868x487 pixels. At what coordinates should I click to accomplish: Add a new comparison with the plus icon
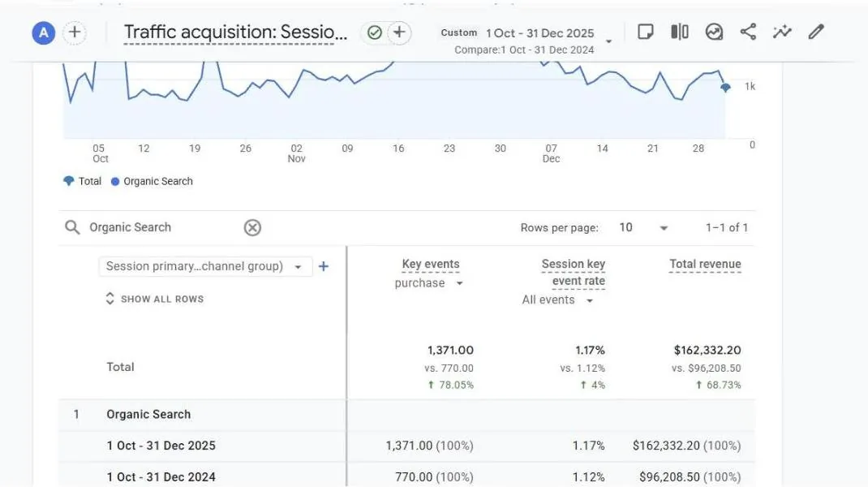pyautogui.click(x=75, y=32)
